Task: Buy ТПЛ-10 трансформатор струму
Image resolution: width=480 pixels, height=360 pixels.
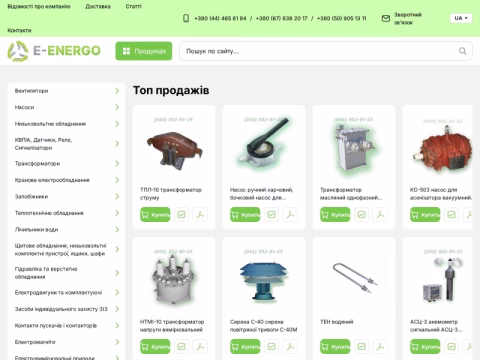Action: point(155,215)
